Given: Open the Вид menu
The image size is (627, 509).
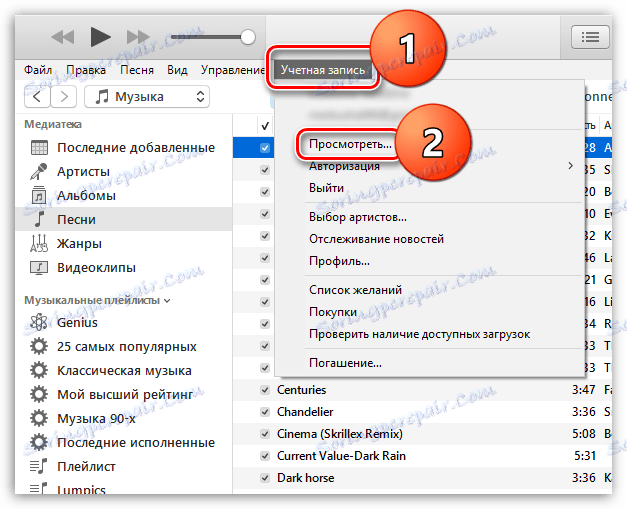Looking at the screenshot, I should (177, 70).
